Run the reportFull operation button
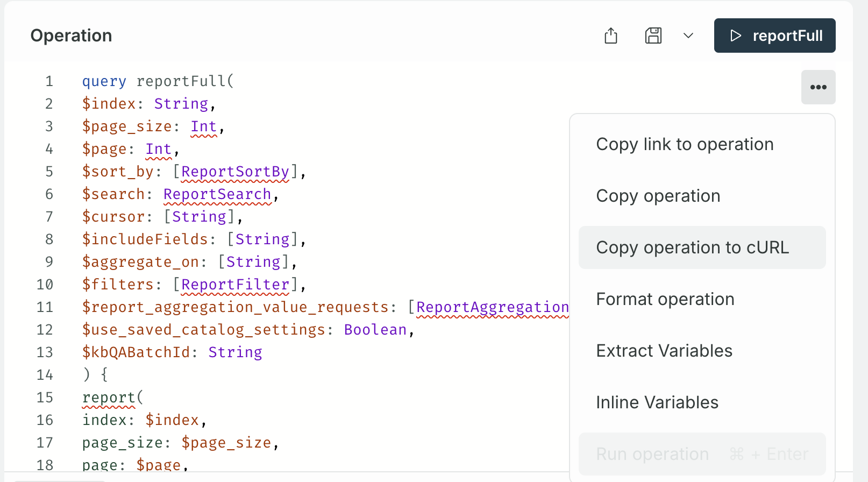 pyautogui.click(x=775, y=36)
